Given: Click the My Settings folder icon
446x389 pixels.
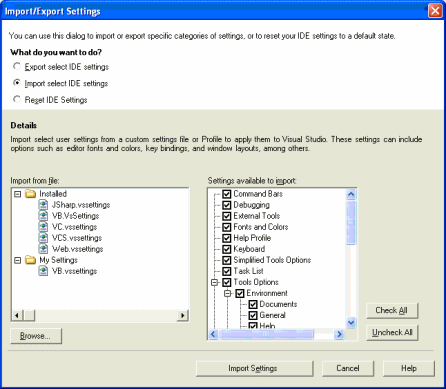Looking at the screenshot, I should click(x=31, y=260).
